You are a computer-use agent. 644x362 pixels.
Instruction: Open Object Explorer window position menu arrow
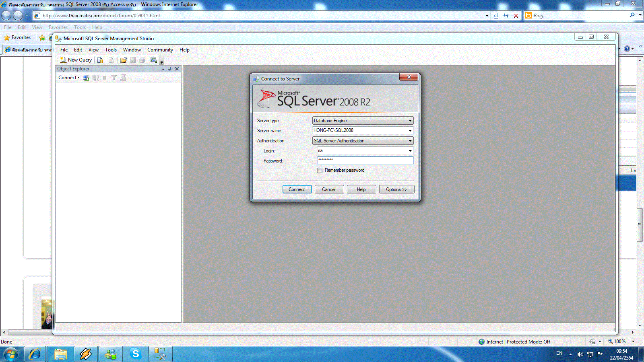tap(163, 69)
